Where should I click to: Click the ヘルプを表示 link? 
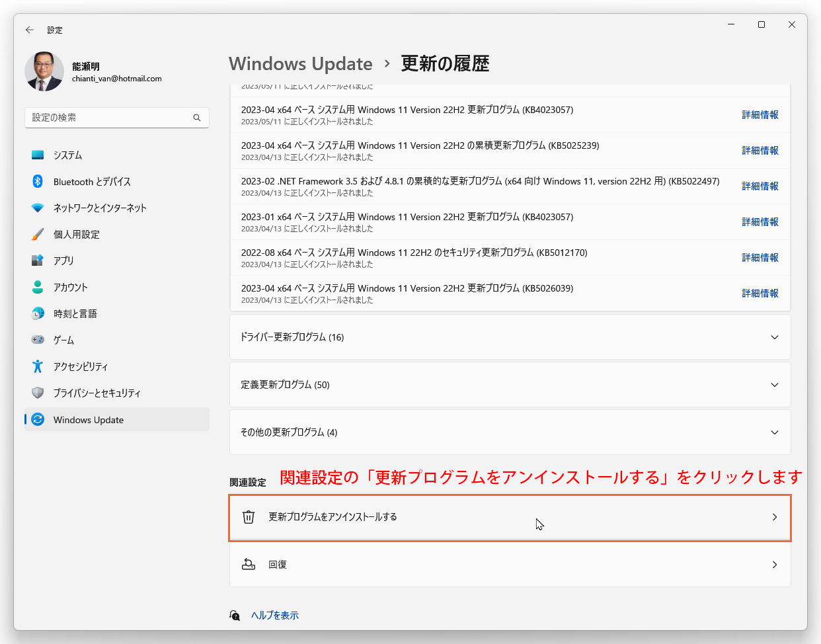click(x=275, y=616)
